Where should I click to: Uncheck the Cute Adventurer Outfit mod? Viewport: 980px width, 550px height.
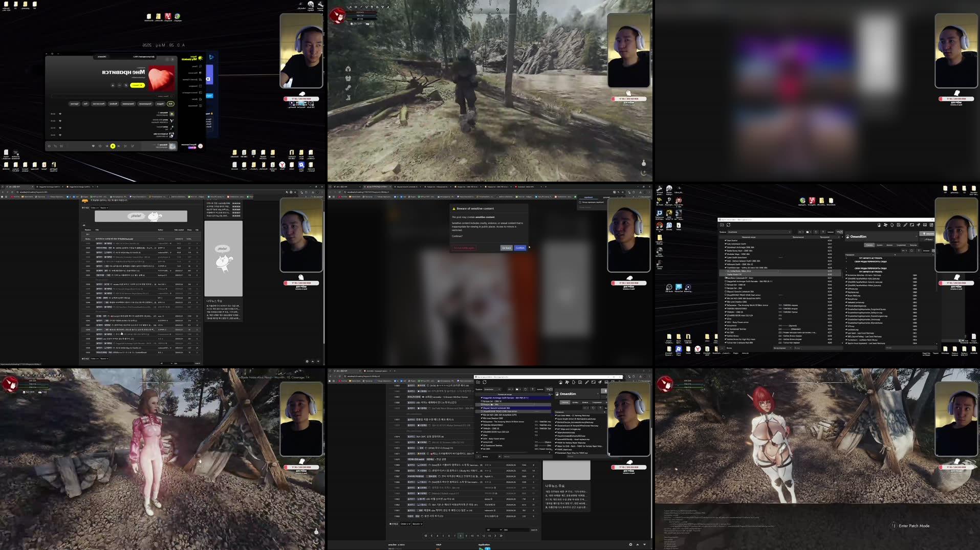[x=726, y=244]
